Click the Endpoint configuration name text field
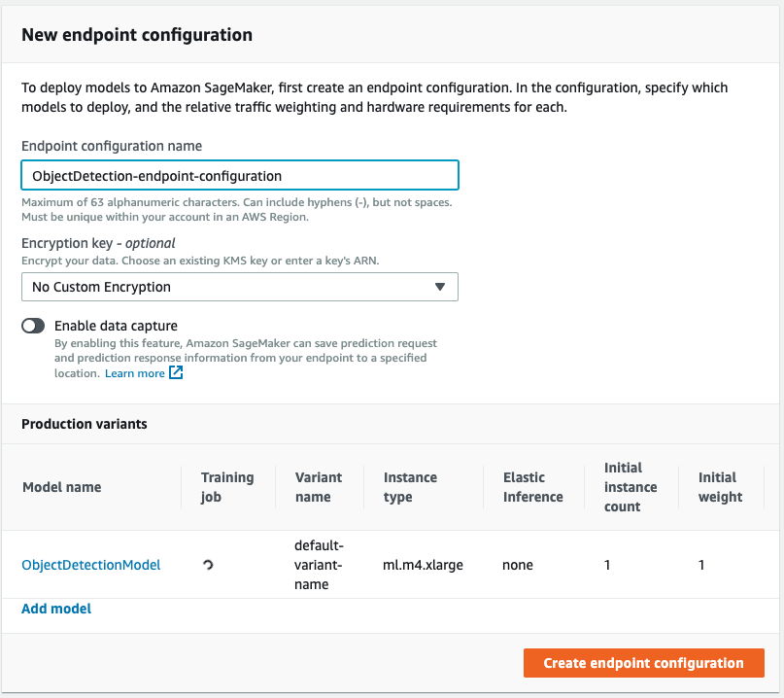Viewport: 784px width, 698px height. 239,176
